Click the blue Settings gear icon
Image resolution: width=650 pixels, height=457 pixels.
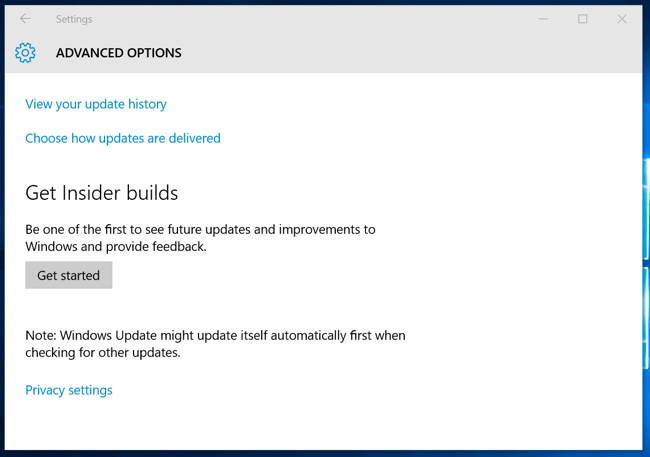point(25,53)
